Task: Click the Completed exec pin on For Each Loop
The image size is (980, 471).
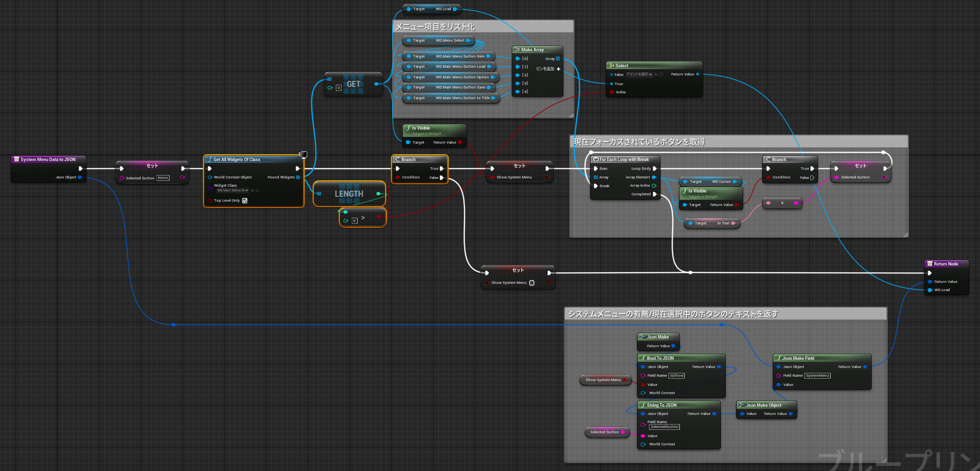Action: pos(655,194)
